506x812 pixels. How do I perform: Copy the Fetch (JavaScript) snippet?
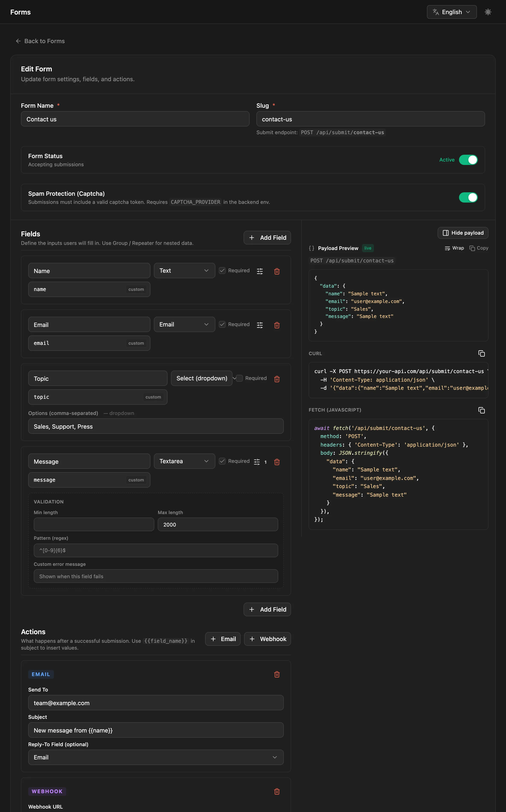tap(481, 410)
